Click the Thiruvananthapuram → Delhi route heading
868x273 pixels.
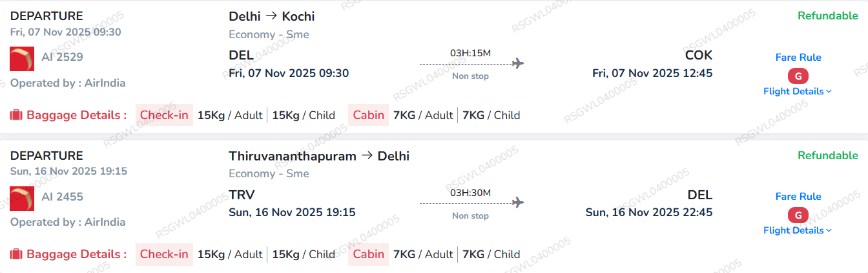coord(319,156)
